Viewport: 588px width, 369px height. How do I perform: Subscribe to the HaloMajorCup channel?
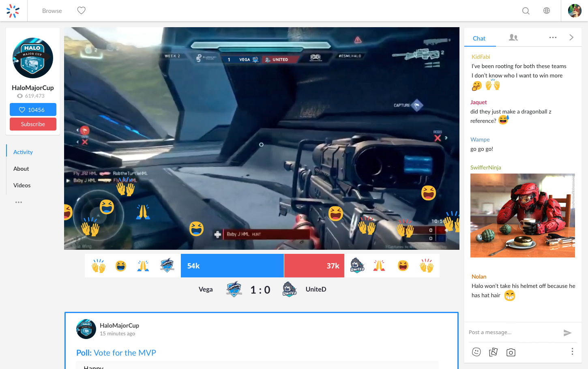point(33,124)
